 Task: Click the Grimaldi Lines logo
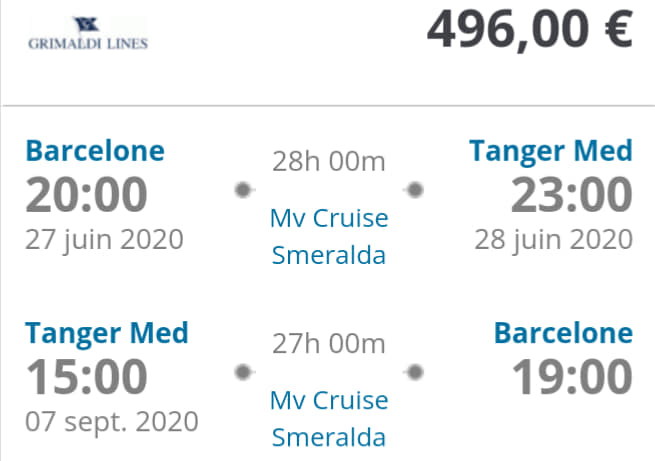[88, 33]
